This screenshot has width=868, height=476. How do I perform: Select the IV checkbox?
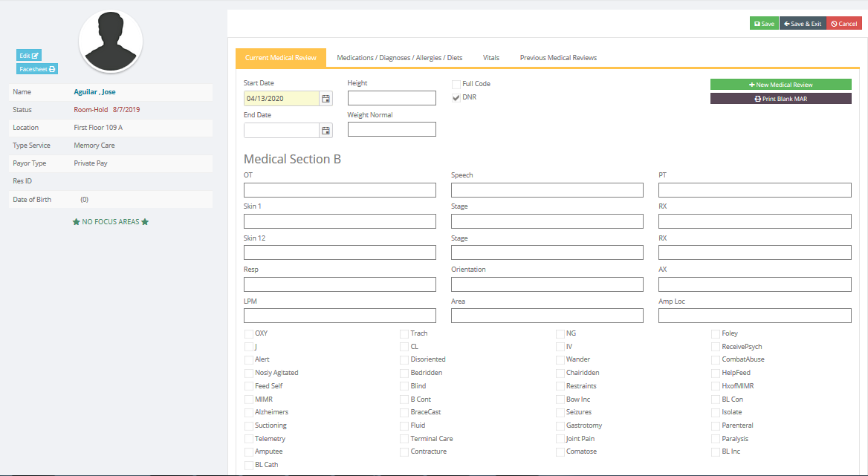coord(560,347)
